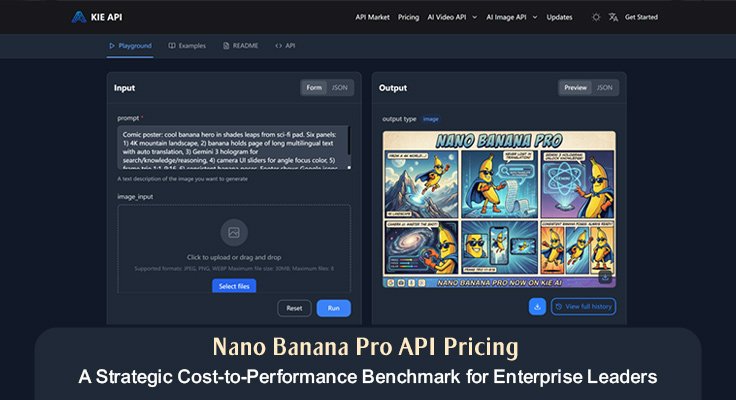The image size is (736, 400).
Task: Go to API Market in the navbar
Action: tap(372, 17)
